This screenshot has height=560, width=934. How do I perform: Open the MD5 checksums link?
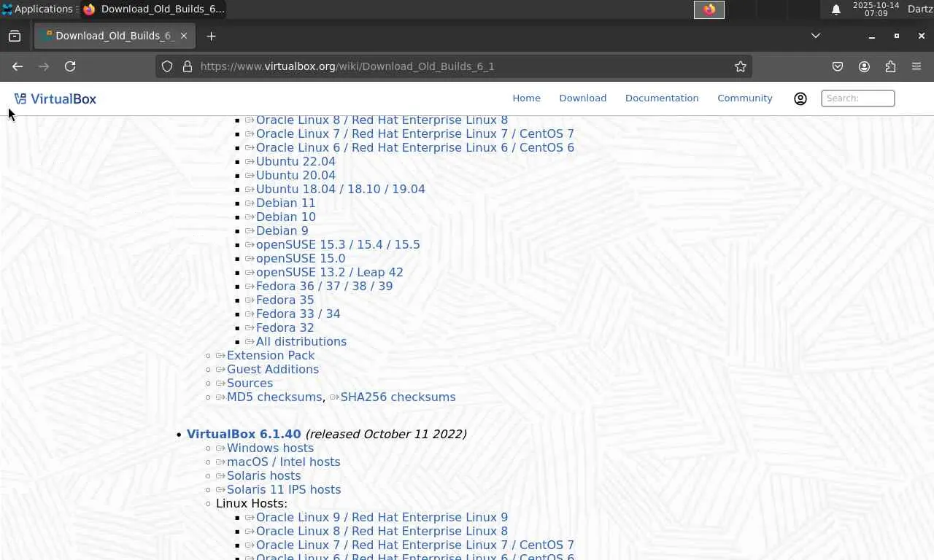274,397
